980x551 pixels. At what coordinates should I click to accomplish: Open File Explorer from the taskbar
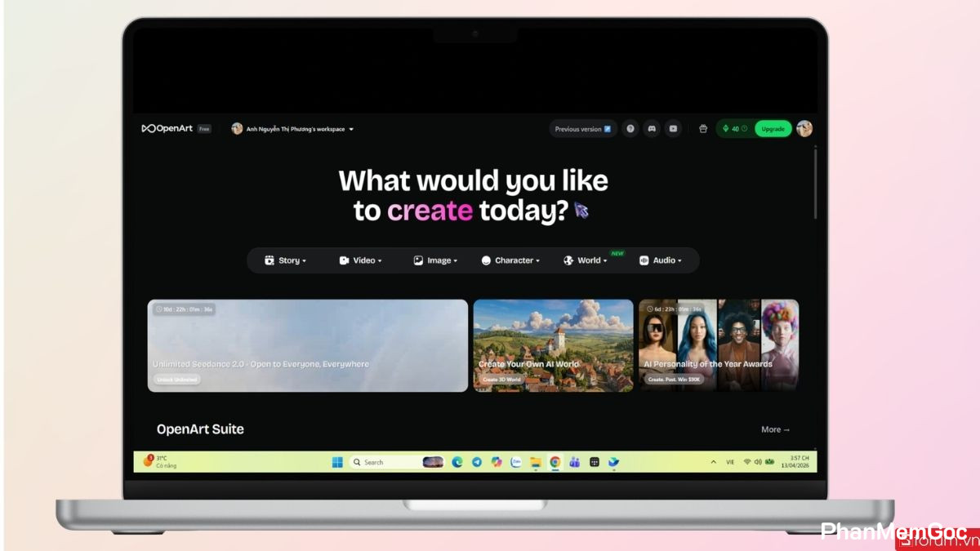536,462
